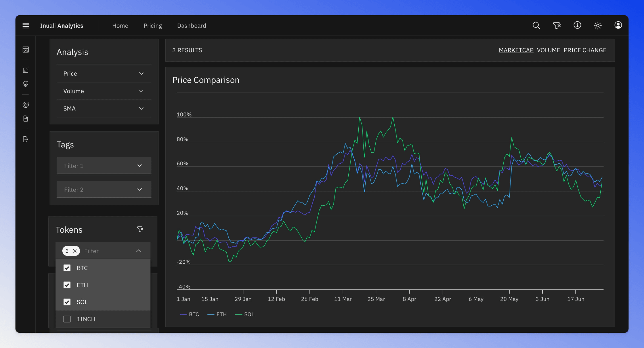Clear filters using top bar funnel icon
Viewport: 644px width, 348px height.
[557, 25]
